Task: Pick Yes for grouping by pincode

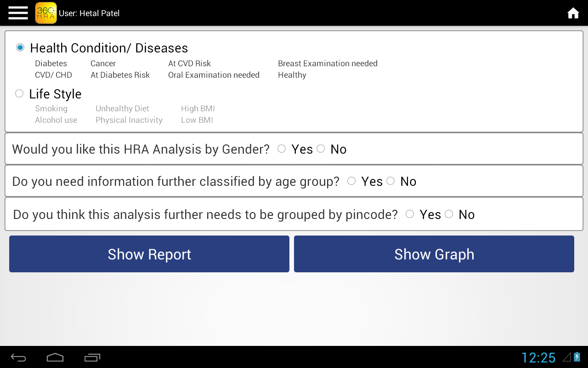Action: [x=410, y=214]
